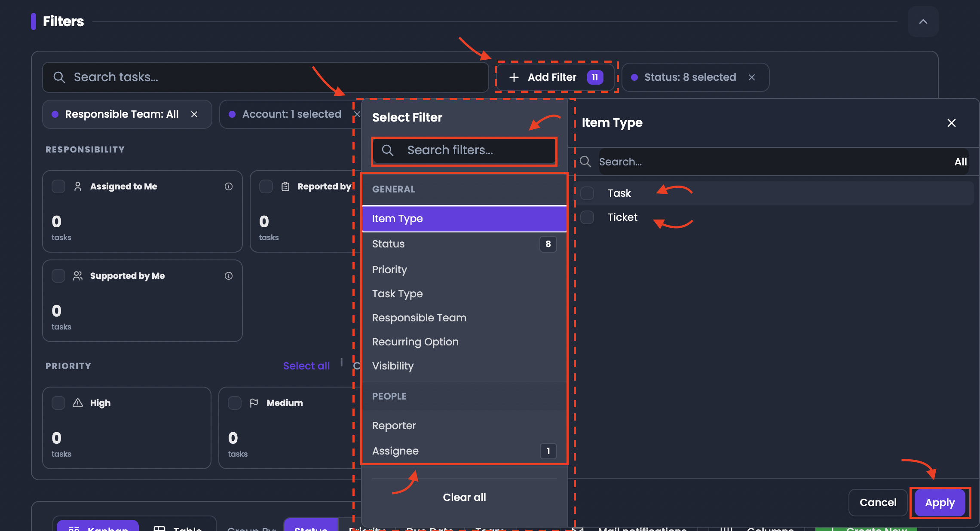Click the magnifier in Search filters box
This screenshot has height=531, width=980.
388,150
